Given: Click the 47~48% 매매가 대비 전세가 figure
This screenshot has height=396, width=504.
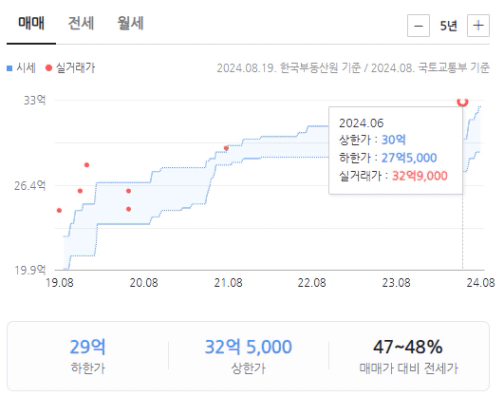Looking at the screenshot, I should point(408,347).
